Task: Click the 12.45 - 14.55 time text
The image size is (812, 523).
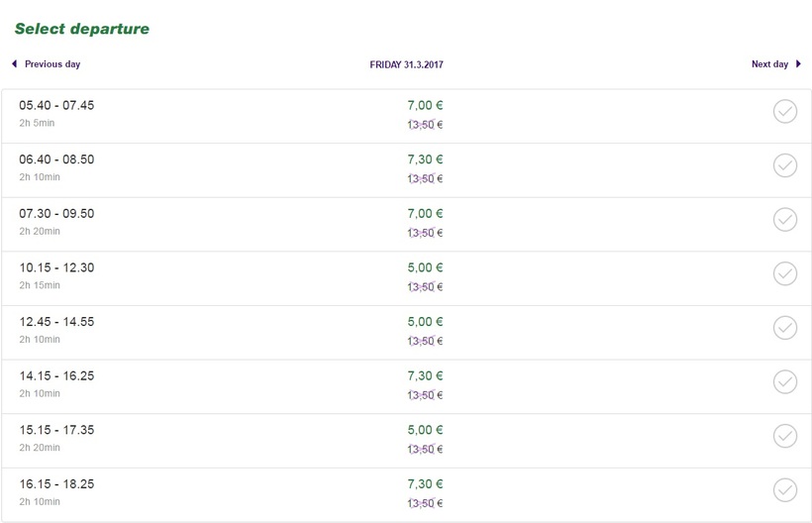Action: (x=56, y=322)
